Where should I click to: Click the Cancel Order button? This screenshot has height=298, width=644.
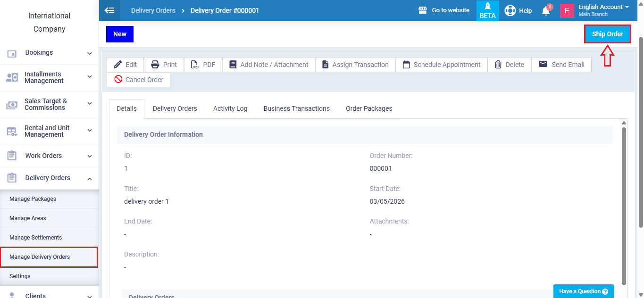click(139, 80)
